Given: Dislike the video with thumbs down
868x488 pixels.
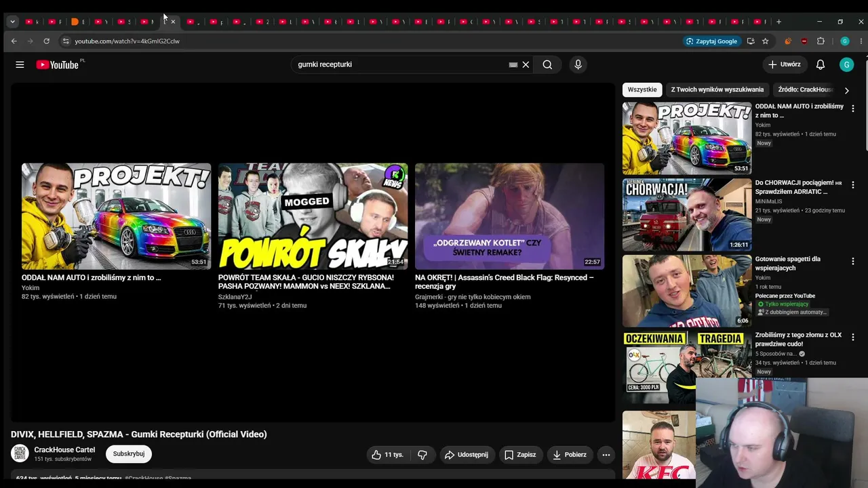Looking at the screenshot, I should pyautogui.click(x=422, y=455).
